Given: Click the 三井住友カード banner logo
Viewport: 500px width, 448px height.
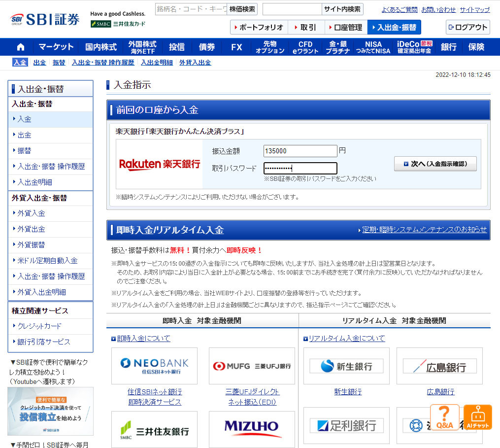Looking at the screenshot, I should tap(118, 24).
